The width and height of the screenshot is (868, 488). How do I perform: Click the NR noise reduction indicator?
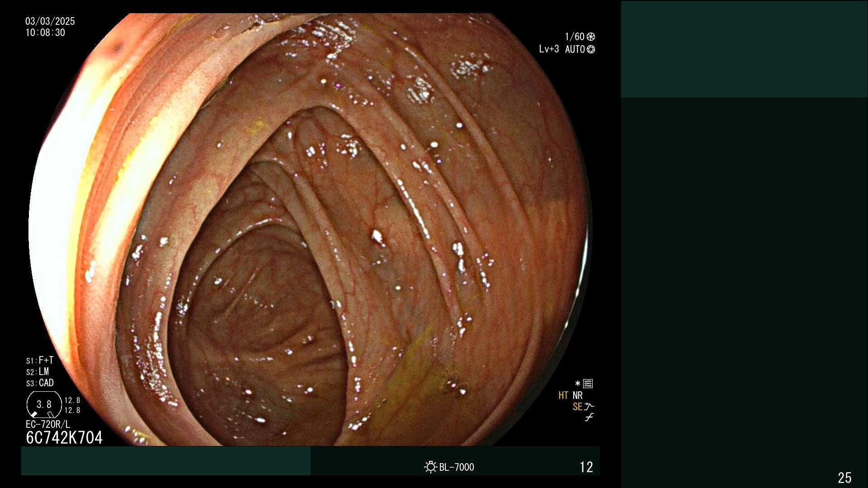tap(578, 395)
